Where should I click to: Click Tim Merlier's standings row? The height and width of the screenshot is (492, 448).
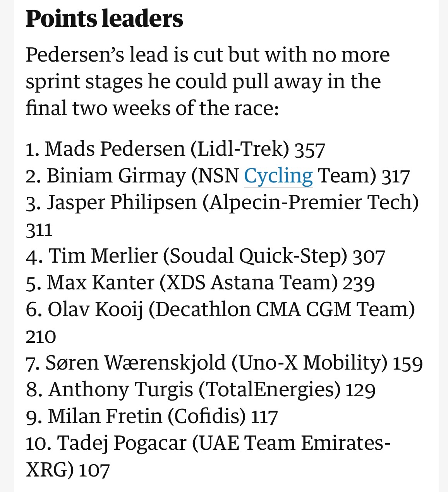click(205, 256)
